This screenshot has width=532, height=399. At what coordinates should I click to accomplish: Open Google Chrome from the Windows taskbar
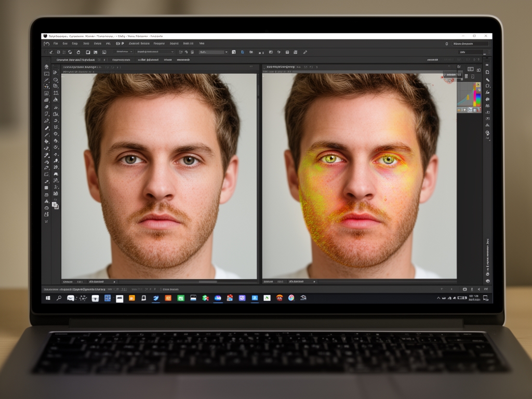click(291, 298)
